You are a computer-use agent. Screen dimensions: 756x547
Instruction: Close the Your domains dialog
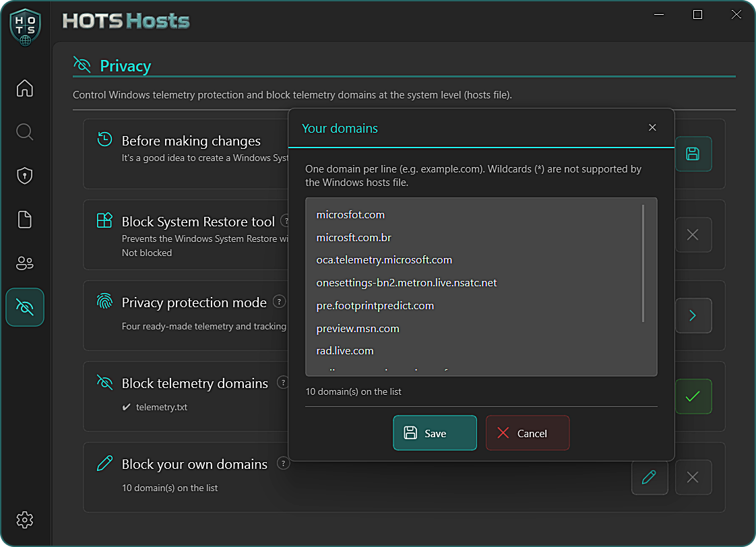pyautogui.click(x=652, y=128)
